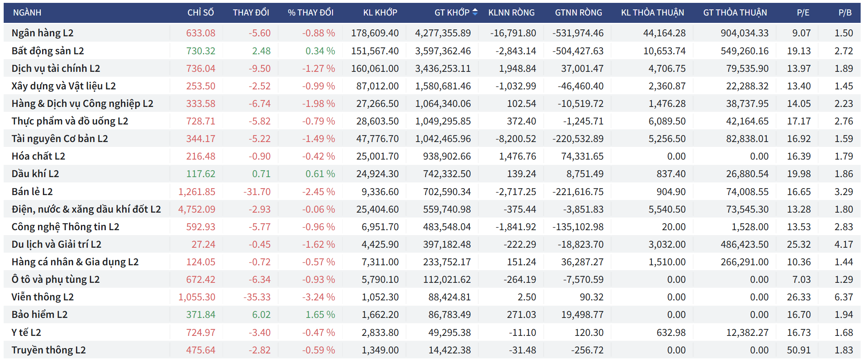Open Công nghệ Thông tin L2 sector
Screen dimensions: 868x362
[65, 227]
